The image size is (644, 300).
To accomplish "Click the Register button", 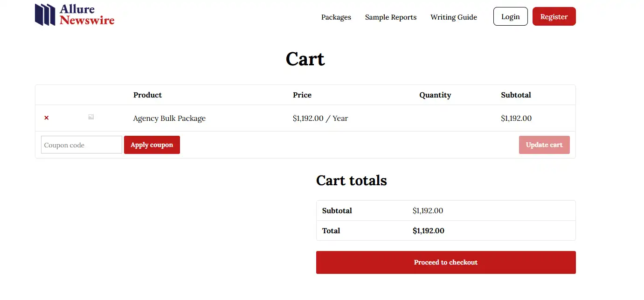I will click(554, 16).
